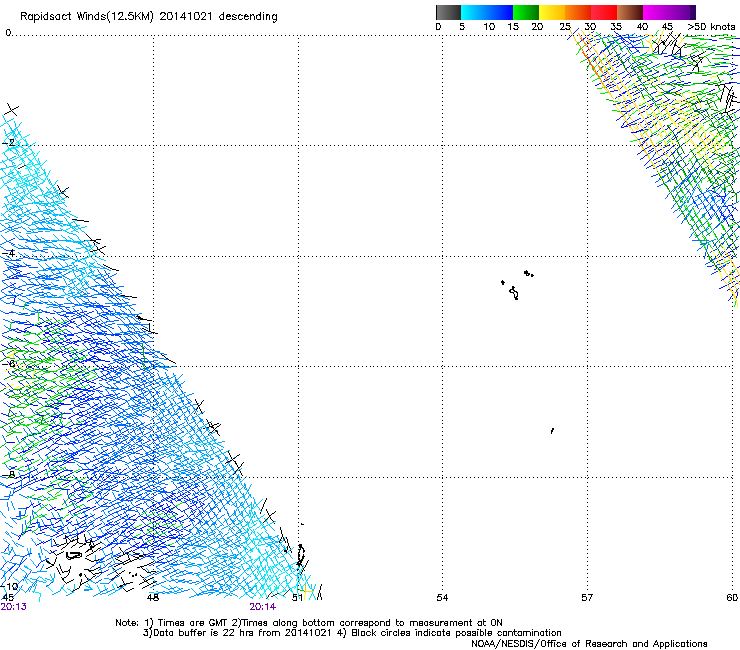Screen dimensions: 740x650
Task: Click the '>50 knots' legend label
Action: [x=711, y=27]
